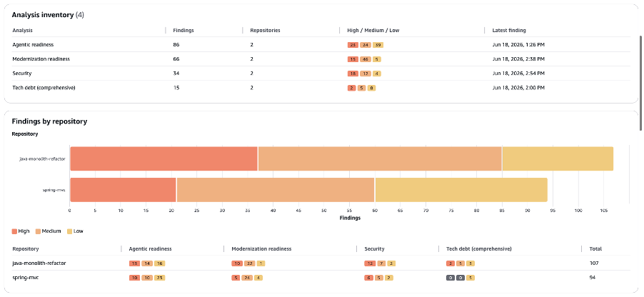Click the Medium segment of java-monolith-refactor bar
This screenshot has height=297, width=644.
pyautogui.click(x=380, y=158)
